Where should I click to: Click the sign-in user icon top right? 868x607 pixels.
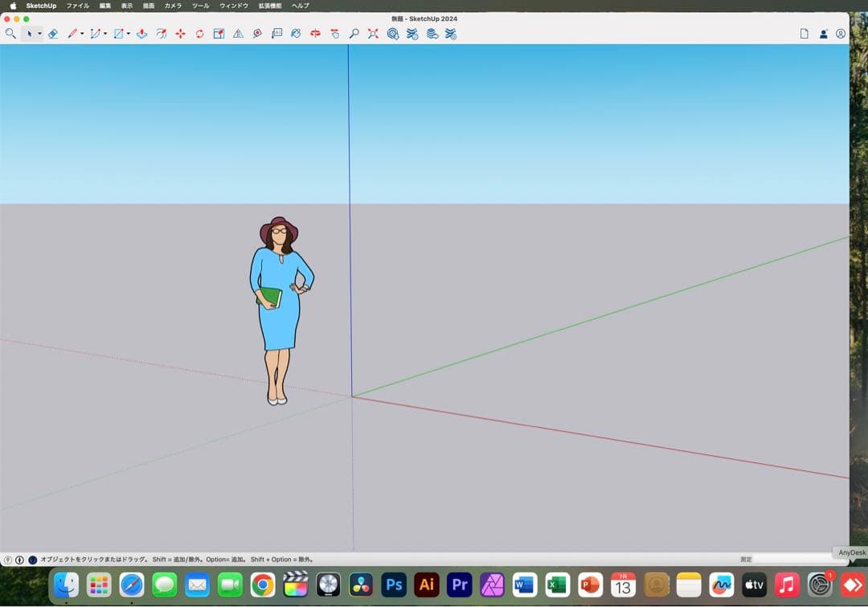(821, 34)
